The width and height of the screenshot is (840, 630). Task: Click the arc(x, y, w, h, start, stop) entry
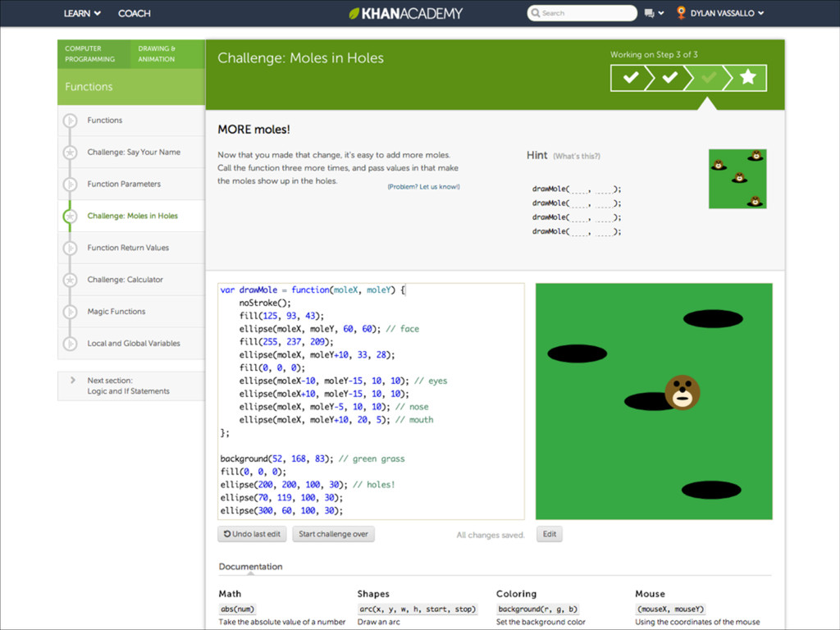tap(417, 609)
